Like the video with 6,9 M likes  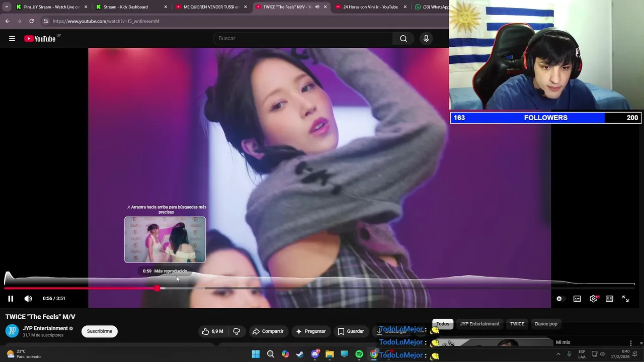[212, 331]
